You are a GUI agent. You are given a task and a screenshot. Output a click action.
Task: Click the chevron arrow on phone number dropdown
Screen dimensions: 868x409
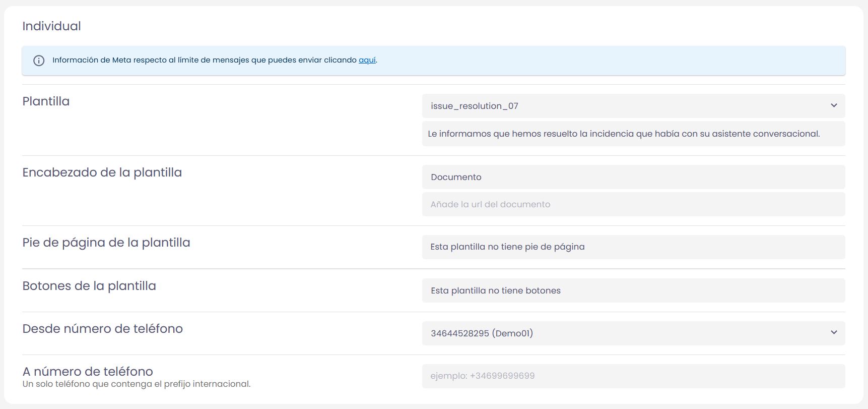834,332
